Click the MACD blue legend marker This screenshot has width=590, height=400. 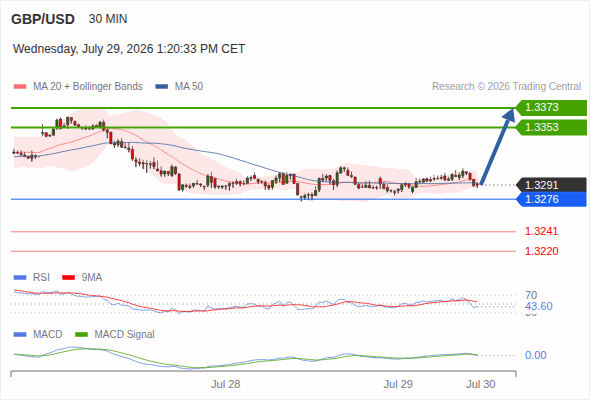[20, 335]
